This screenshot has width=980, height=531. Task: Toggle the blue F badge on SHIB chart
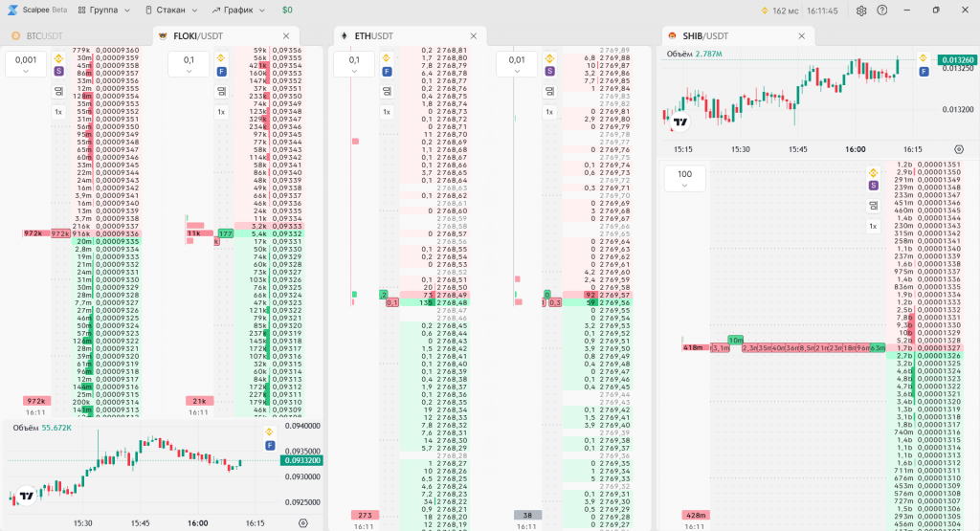[x=924, y=72]
